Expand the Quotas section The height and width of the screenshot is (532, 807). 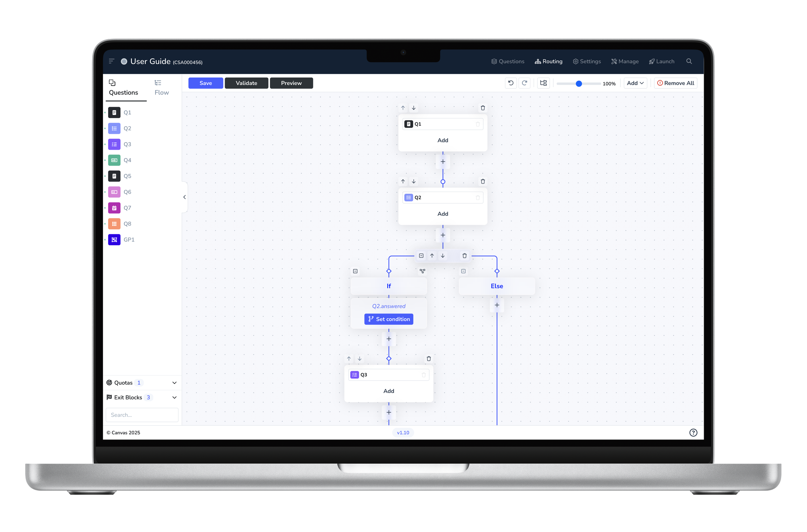(x=175, y=383)
